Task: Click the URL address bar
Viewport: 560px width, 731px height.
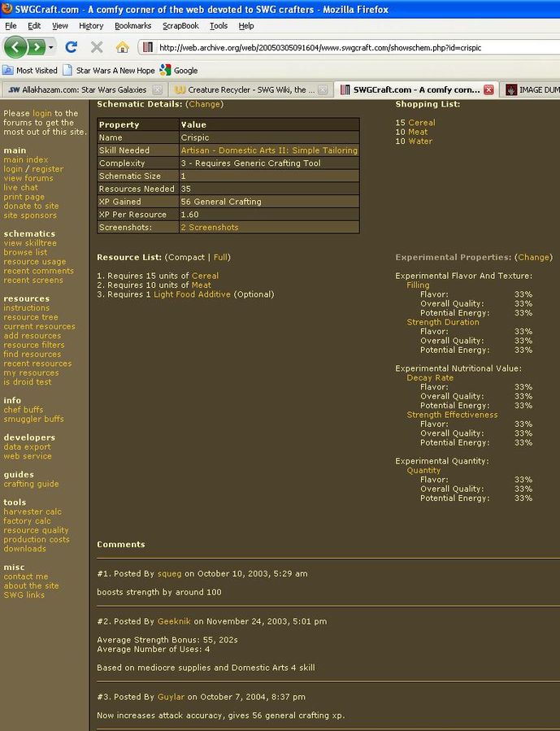Action: pyautogui.click(x=341, y=48)
